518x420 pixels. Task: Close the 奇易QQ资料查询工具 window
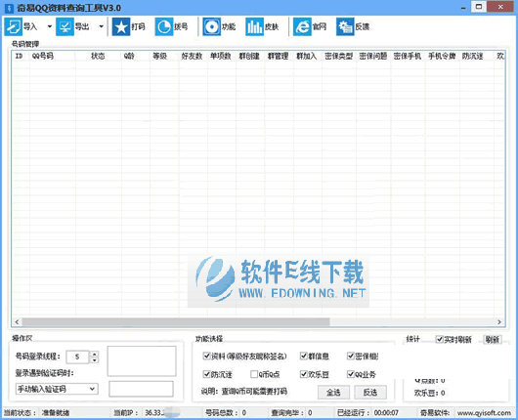(500, 7)
